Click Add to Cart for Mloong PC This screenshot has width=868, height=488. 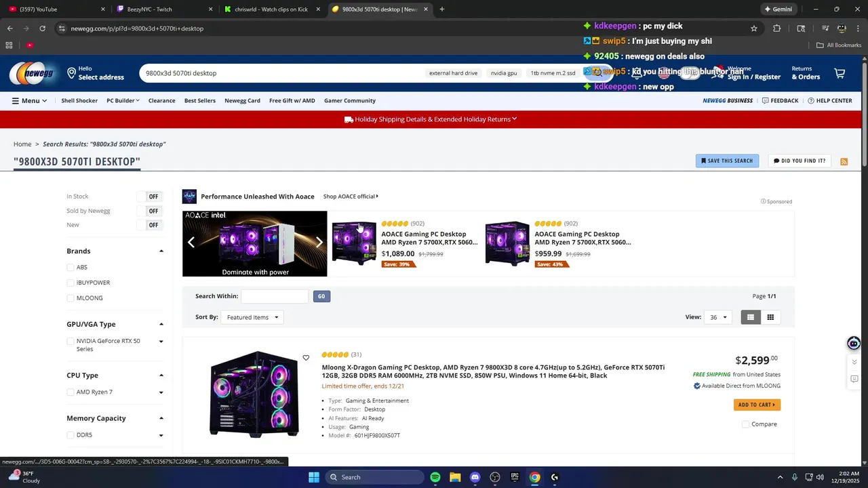[x=757, y=405]
